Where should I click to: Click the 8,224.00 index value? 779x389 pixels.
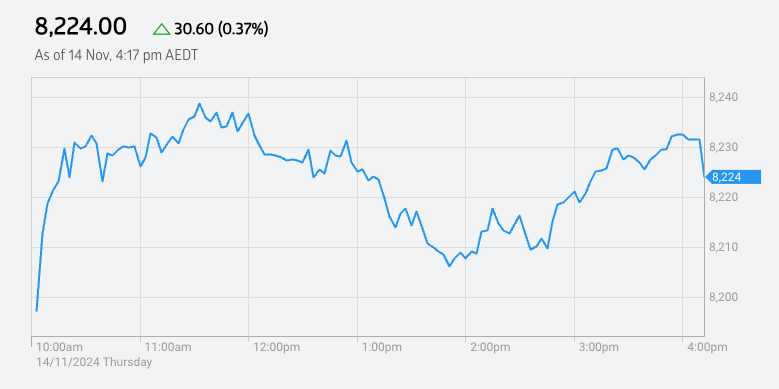[80, 26]
